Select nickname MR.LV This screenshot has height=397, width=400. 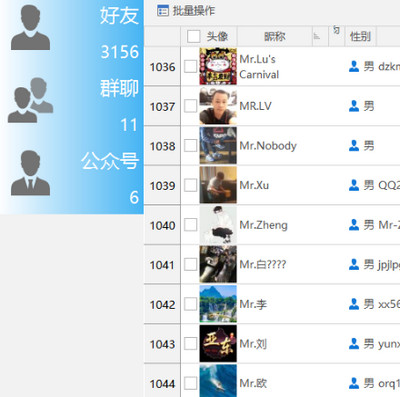pyautogui.click(x=255, y=106)
